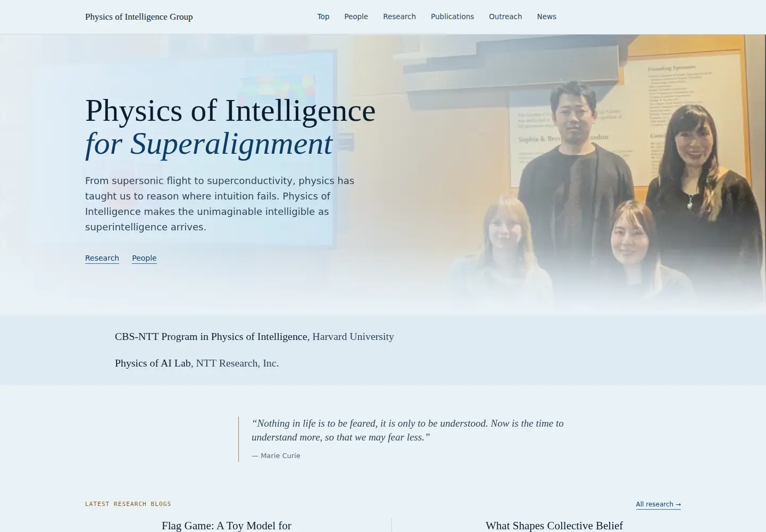Open Physics of AI Lab, NTT Research
766x532 pixels.
click(x=197, y=363)
